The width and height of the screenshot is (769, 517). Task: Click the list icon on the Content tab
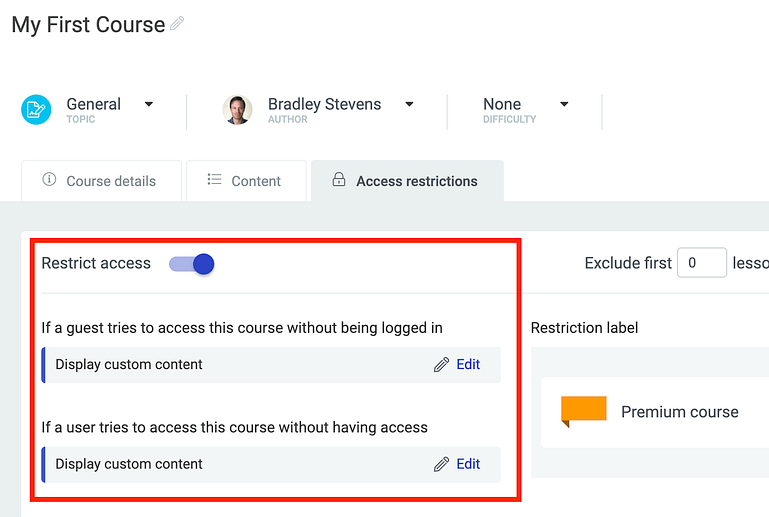(214, 180)
